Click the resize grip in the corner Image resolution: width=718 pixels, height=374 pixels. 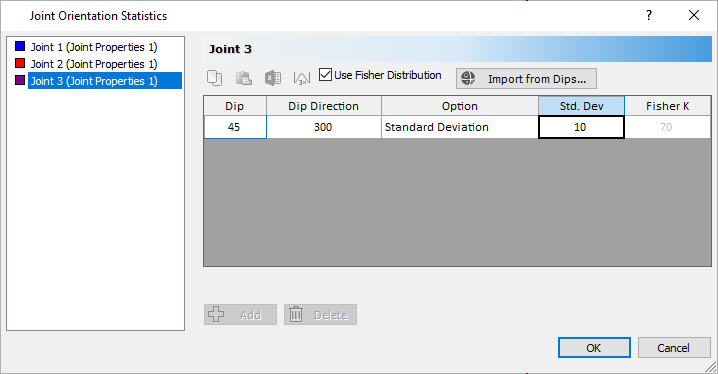(711, 367)
